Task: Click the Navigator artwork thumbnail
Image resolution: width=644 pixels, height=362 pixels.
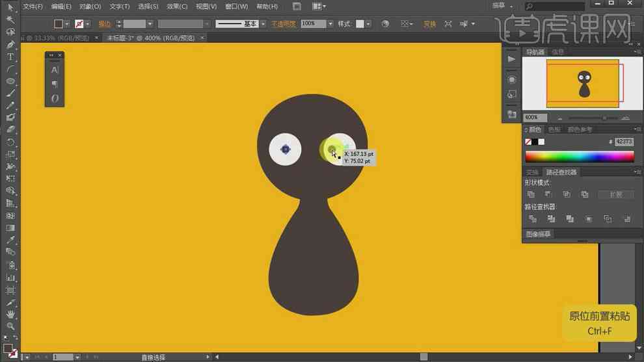Action: coord(582,83)
